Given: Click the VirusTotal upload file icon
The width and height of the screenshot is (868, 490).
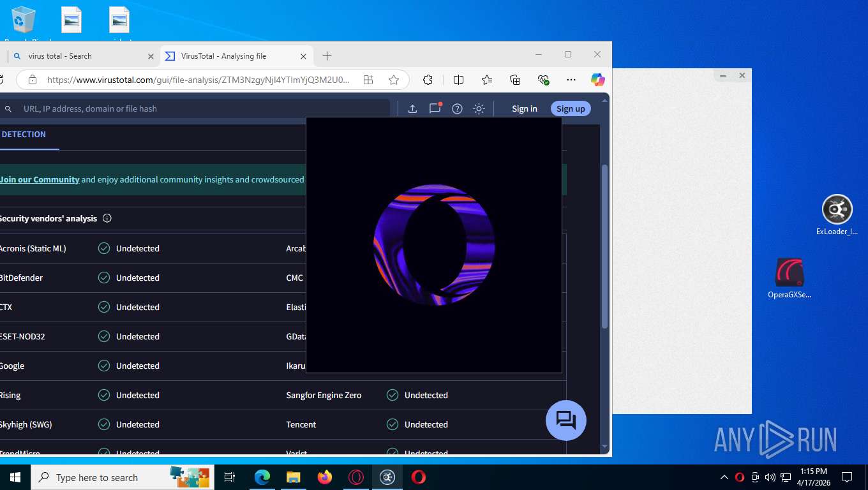Looking at the screenshot, I should pos(412,108).
